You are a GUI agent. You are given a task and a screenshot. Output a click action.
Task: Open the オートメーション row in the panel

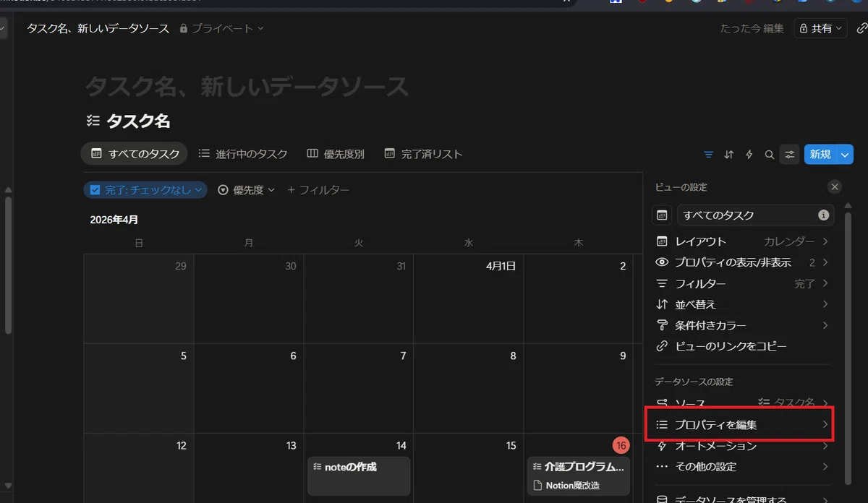(742, 446)
